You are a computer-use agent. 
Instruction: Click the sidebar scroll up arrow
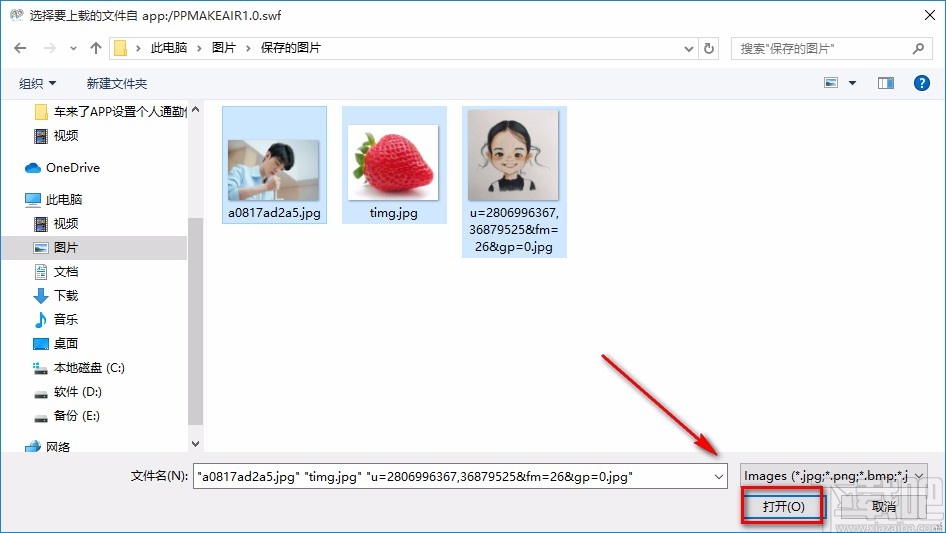(195, 110)
